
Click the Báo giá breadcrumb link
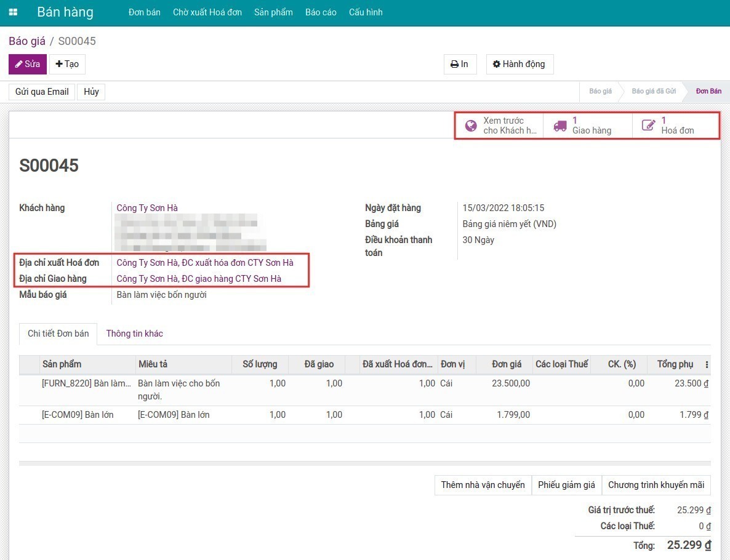click(27, 41)
